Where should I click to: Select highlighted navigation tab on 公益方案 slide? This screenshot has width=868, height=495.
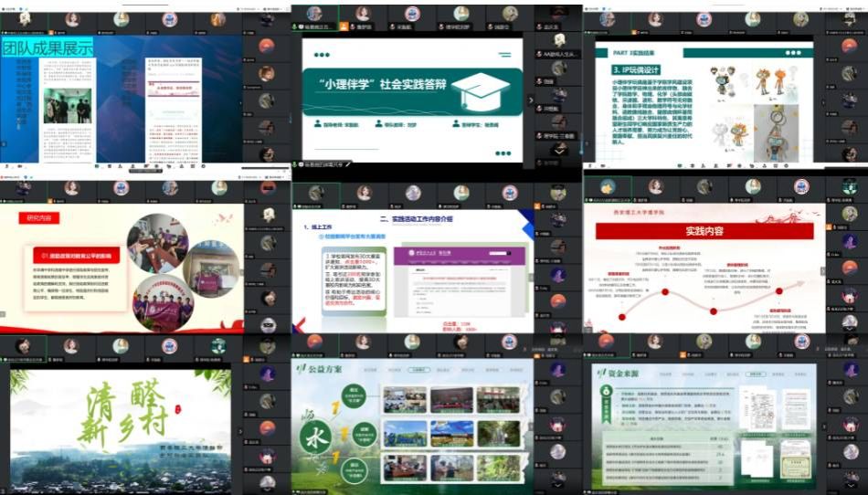419,370
